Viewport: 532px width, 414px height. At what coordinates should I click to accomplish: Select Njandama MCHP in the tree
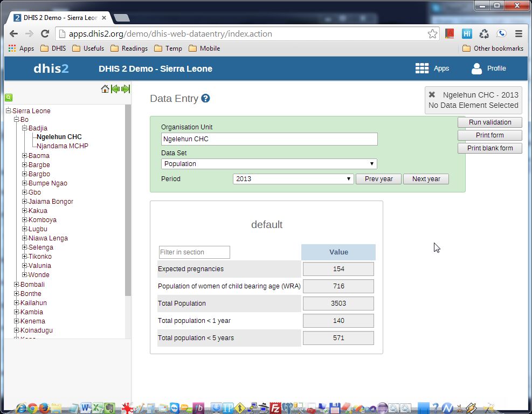point(62,146)
